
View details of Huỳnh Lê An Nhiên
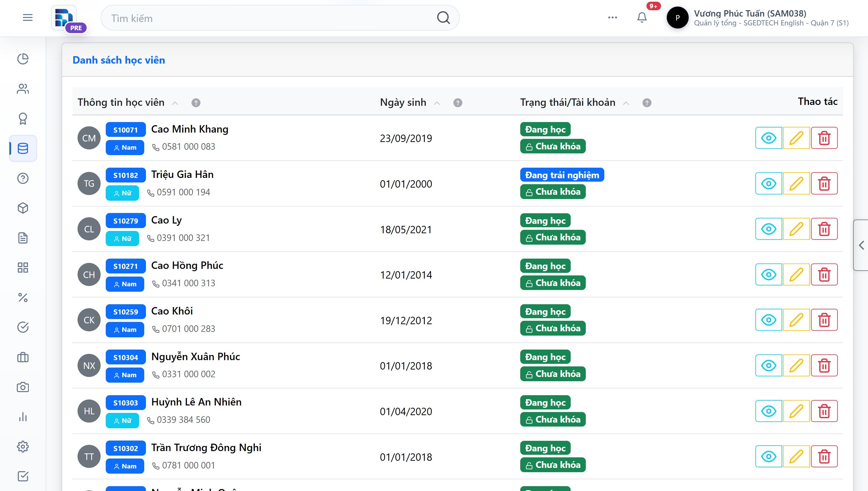(x=769, y=411)
